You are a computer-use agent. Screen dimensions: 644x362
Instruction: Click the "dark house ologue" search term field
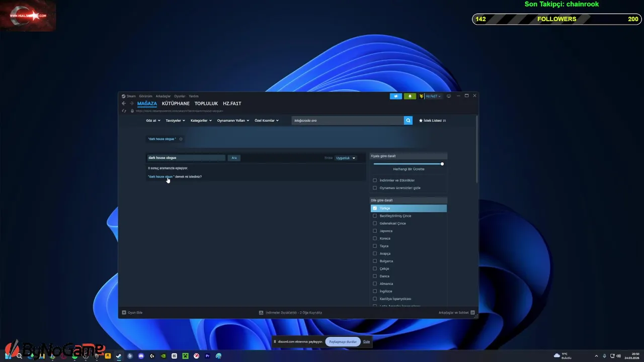tap(186, 158)
